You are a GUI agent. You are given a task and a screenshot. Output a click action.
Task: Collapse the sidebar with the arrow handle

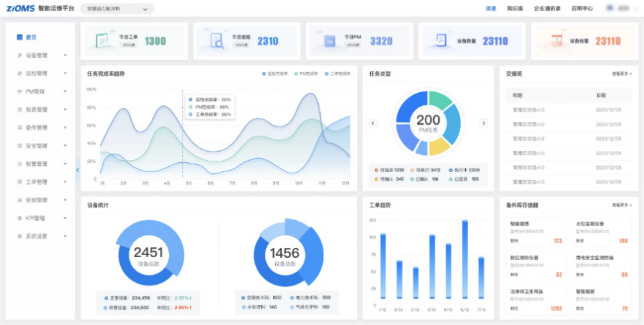[x=77, y=170]
